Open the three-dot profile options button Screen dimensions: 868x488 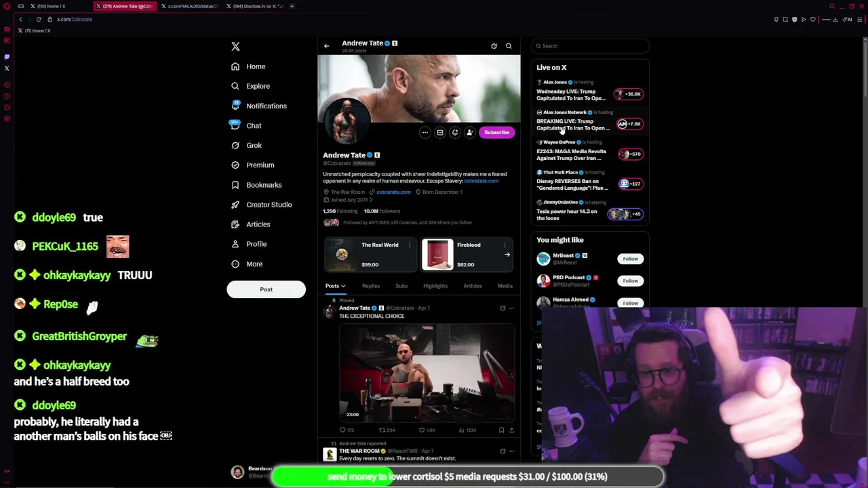pyautogui.click(x=425, y=132)
